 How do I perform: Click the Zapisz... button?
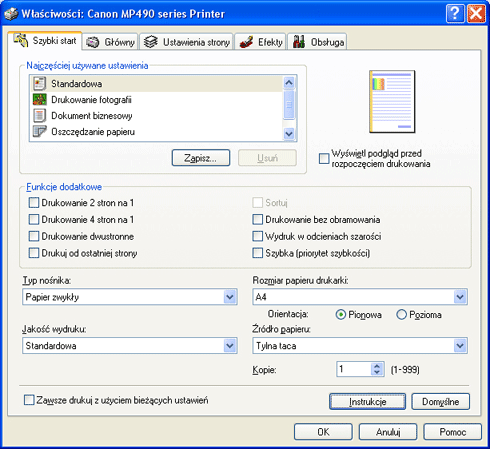(x=201, y=158)
